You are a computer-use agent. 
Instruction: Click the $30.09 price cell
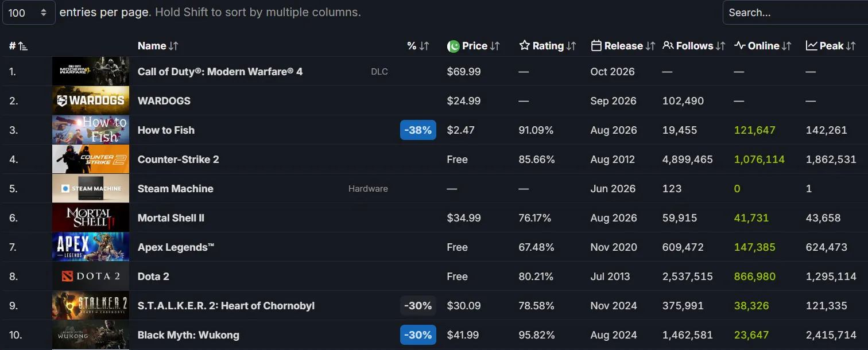click(464, 305)
